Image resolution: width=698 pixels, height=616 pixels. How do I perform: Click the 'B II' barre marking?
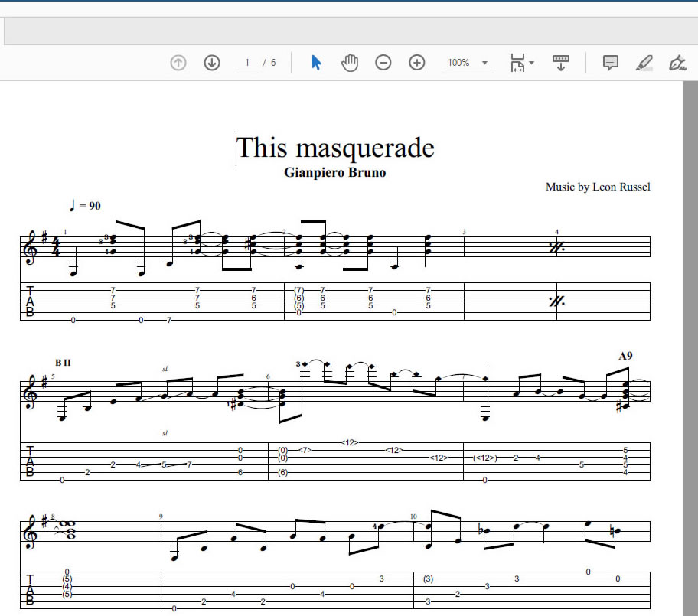click(63, 363)
